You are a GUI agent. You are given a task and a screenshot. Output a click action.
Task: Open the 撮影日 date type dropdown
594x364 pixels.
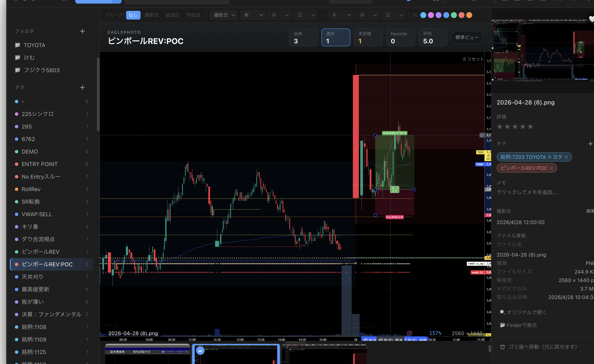coord(223,15)
